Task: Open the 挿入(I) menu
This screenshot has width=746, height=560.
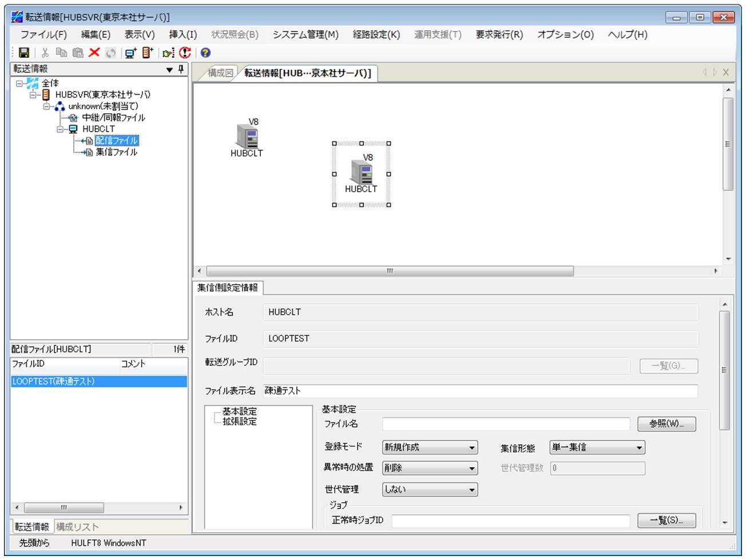Action: coord(183,35)
